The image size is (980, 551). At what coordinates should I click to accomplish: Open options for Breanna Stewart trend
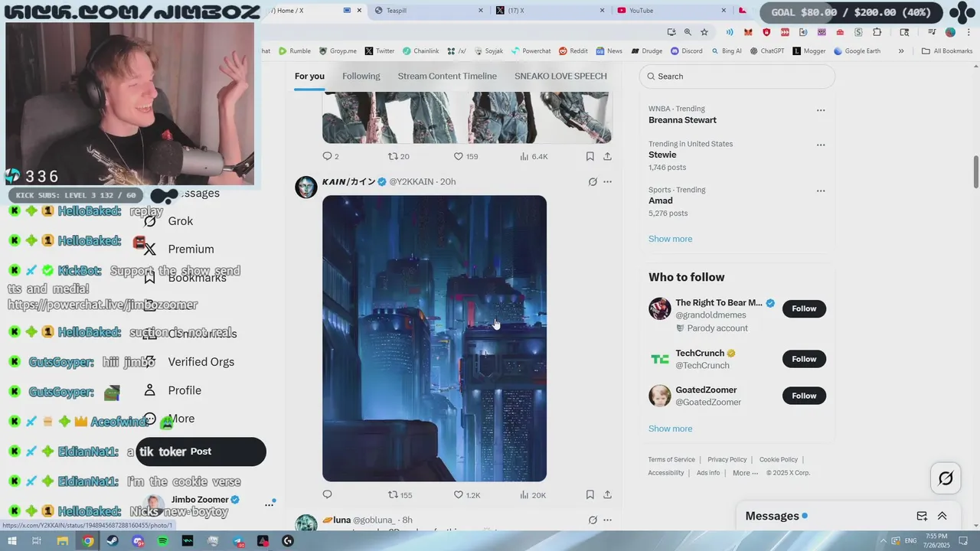821,110
